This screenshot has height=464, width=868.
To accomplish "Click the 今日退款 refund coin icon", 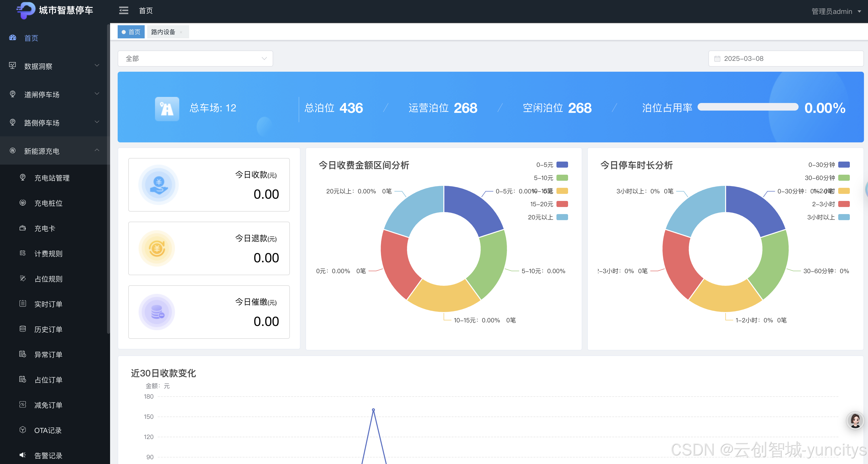I will coord(157,248).
